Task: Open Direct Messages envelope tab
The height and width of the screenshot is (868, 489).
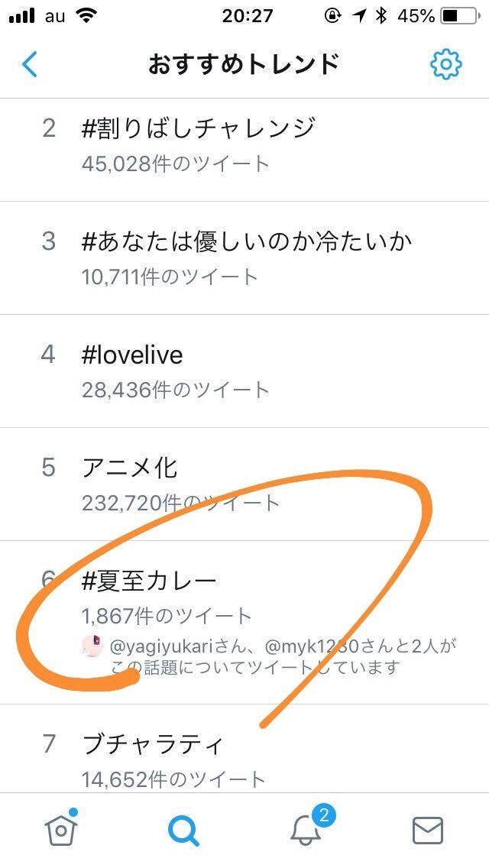Action: tap(428, 830)
